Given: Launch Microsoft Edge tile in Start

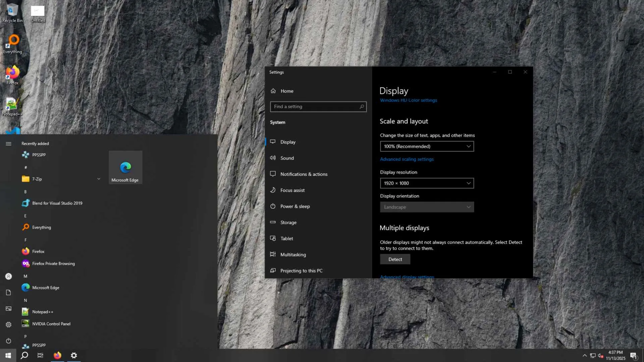Looking at the screenshot, I should (125, 167).
